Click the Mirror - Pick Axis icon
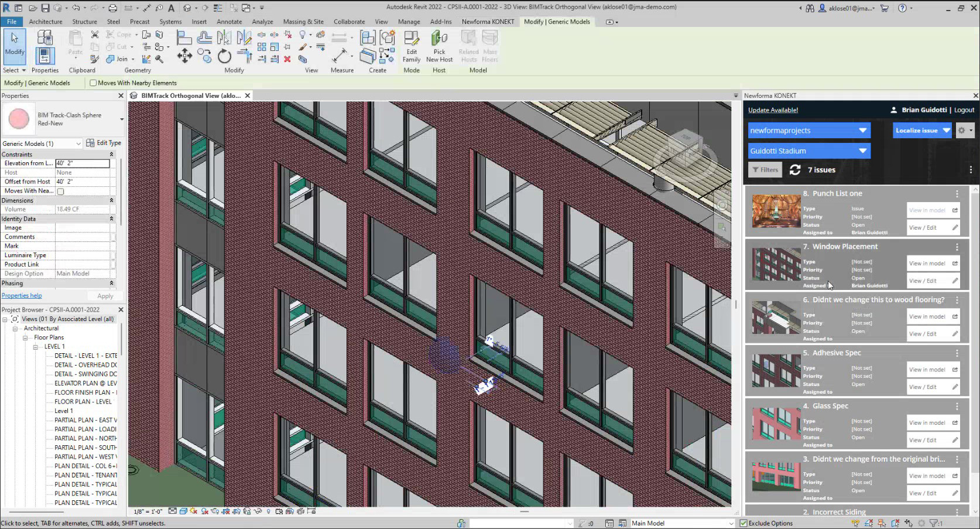 224,37
